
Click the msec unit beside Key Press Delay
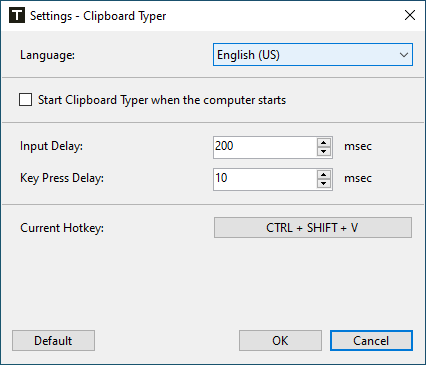pyautogui.click(x=358, y=178)
